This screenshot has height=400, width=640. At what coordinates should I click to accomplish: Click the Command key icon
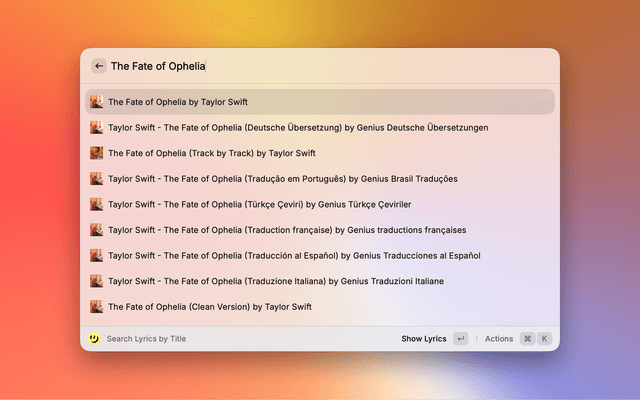pyautogui.click(x=527, y=339)
